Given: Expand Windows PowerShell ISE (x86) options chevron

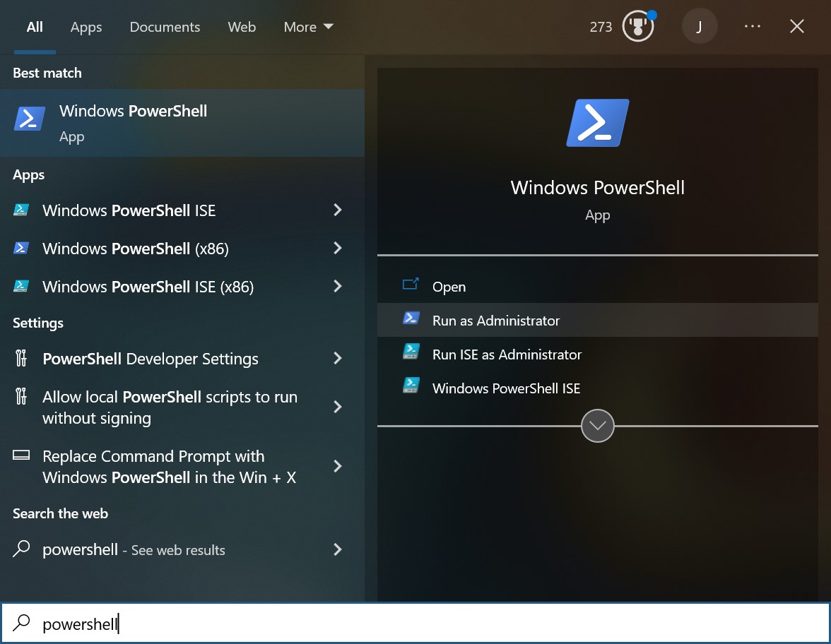Looking at the screenshot, I should 338,287.
